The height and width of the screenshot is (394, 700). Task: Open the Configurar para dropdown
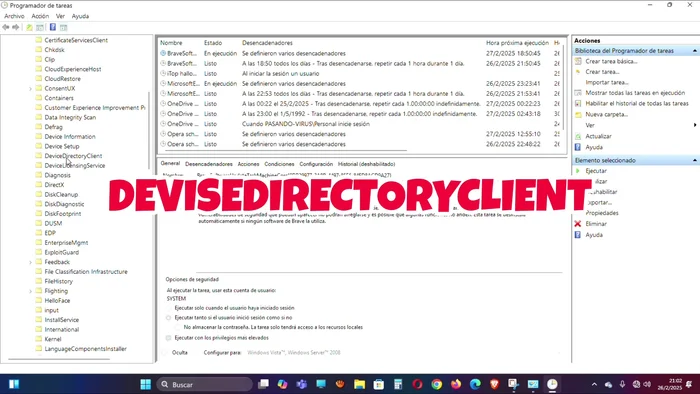click(404, 353)
